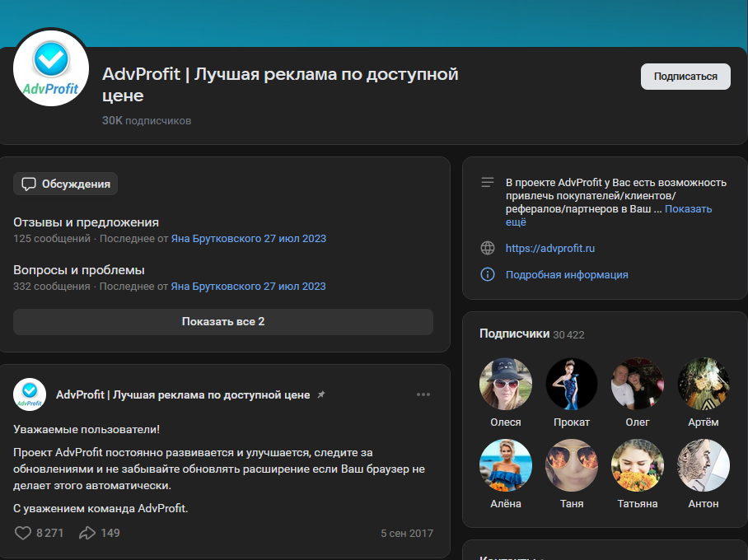The image size is (748, 560).
Task: Open the Вопросы и проблемы discussion
Action: pos(79,270)
